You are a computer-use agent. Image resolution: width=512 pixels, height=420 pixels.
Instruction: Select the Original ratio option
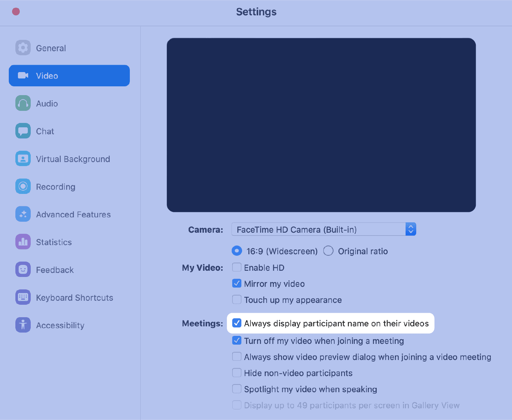328,251
